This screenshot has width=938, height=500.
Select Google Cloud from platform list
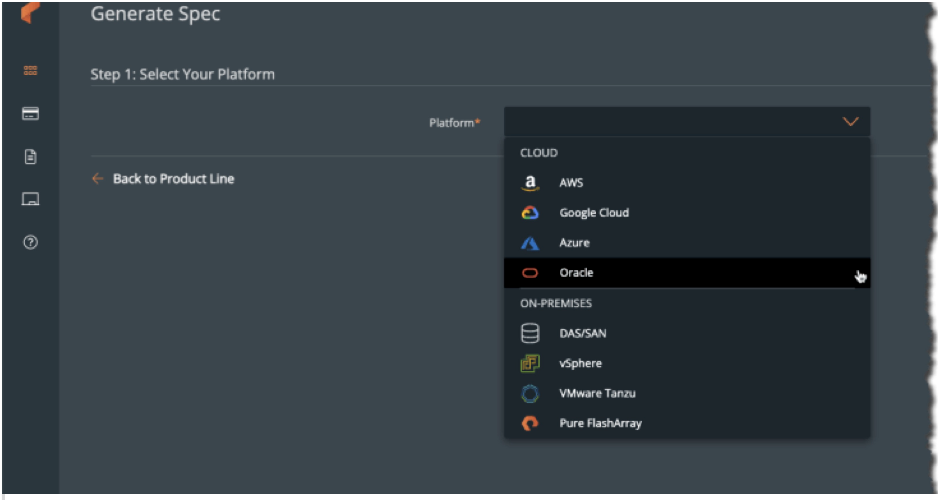pos(594,213)
